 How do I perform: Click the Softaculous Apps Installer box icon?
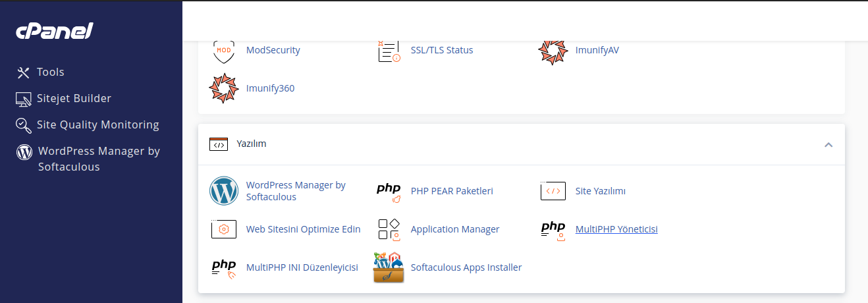click(x=389, y=267)
